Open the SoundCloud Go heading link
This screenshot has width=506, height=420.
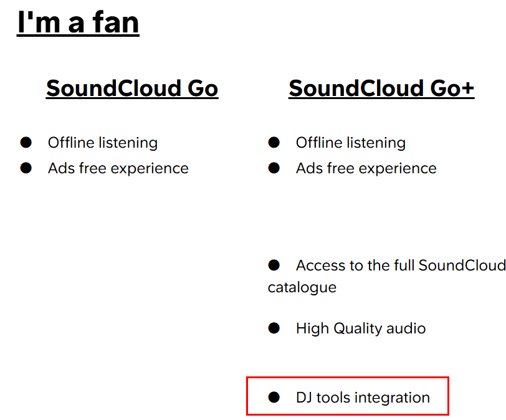click(132, 88)
